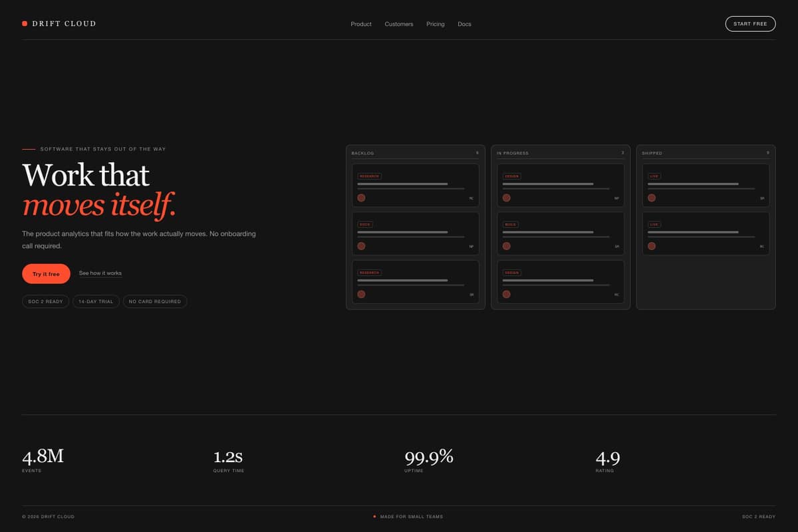Click the No Card Required pill
798x532 pixels.
[155, 301]
